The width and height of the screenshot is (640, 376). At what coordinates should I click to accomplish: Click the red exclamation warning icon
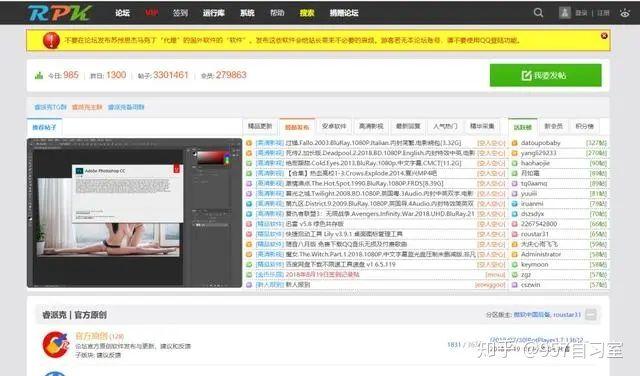pos(51,40)
